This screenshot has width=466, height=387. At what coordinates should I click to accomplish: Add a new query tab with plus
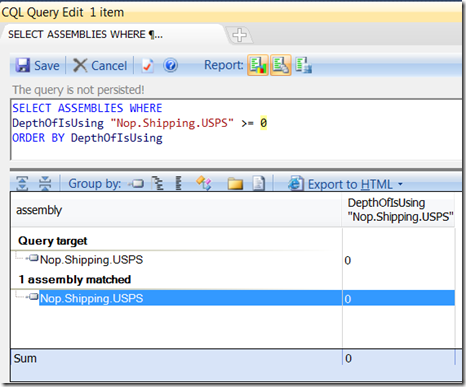(x=239, y=35)
